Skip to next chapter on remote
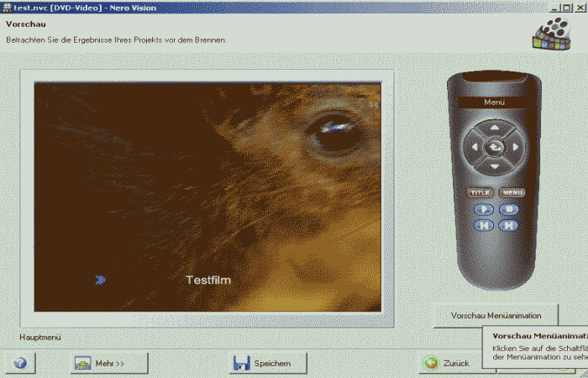The image size is (588, 378). pos(509,225)
